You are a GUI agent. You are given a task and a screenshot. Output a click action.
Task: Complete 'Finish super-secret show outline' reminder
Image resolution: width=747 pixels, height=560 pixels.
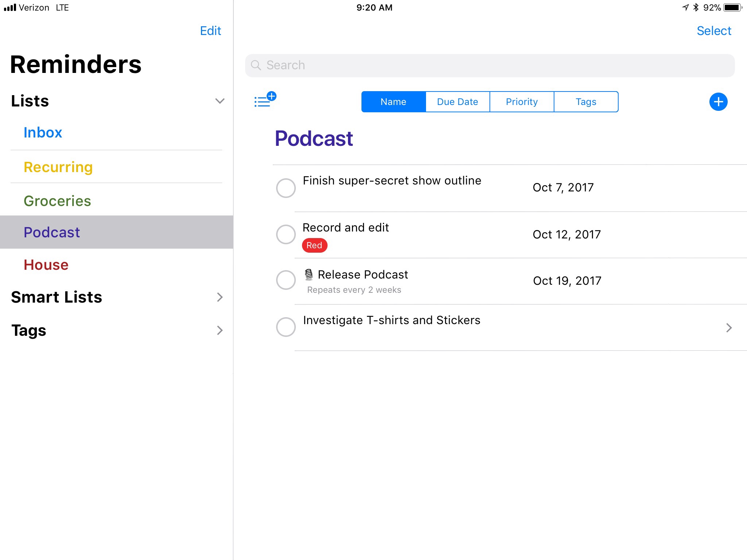pos(286,188)
